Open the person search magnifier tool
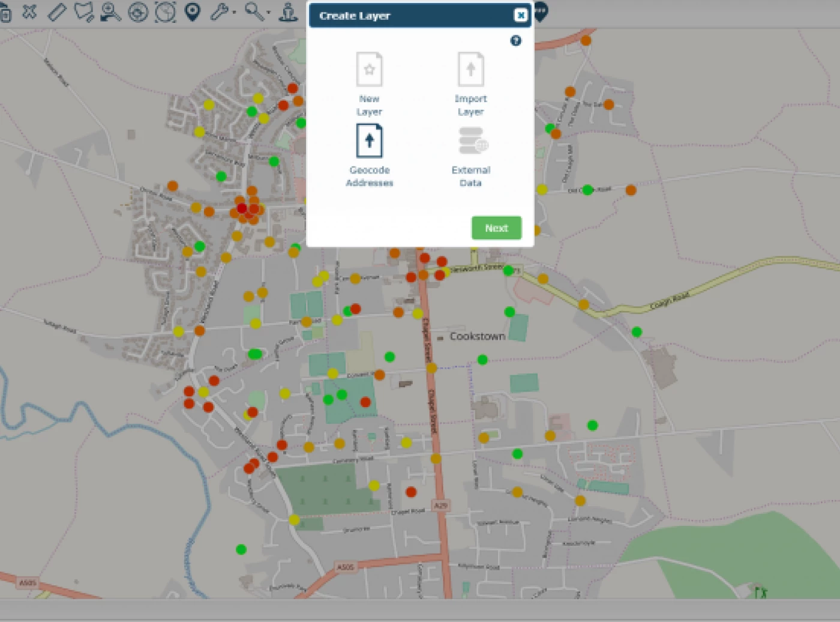Screen dimensions: 840x622 110,12
